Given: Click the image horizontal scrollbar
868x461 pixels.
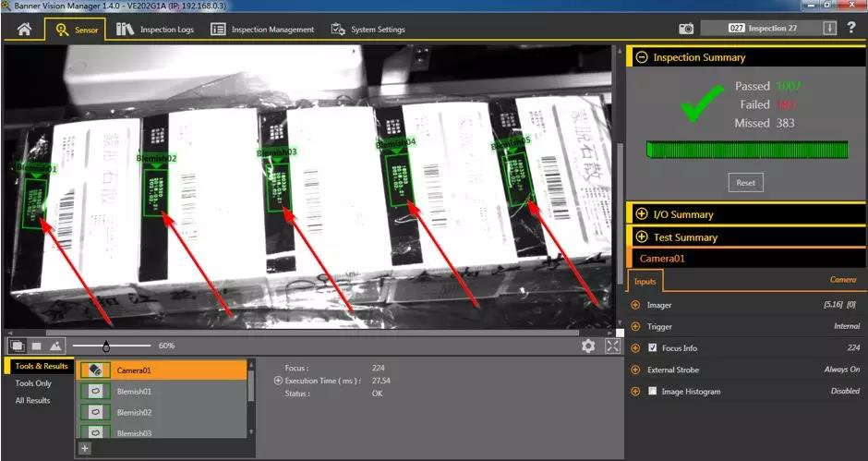Looking at the screenshot, I should [312, 333].
